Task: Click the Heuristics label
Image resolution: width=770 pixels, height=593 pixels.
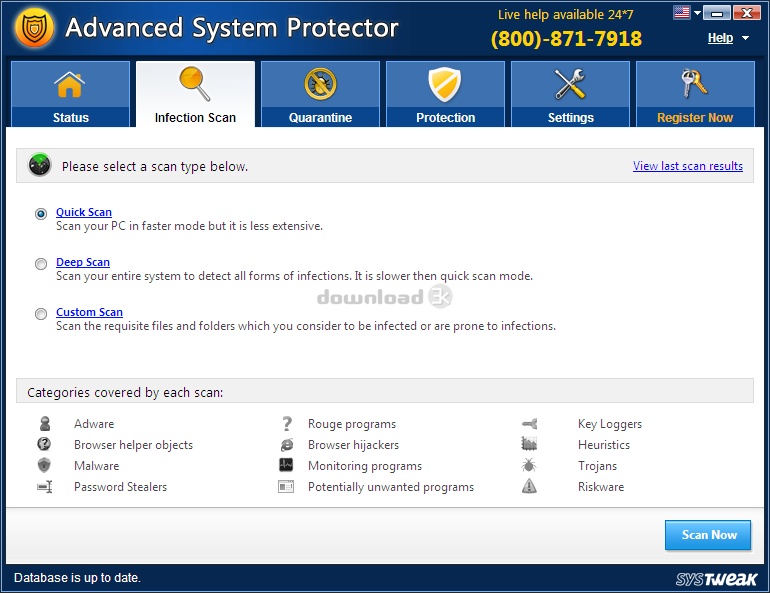Action: (x=604, y=445)
